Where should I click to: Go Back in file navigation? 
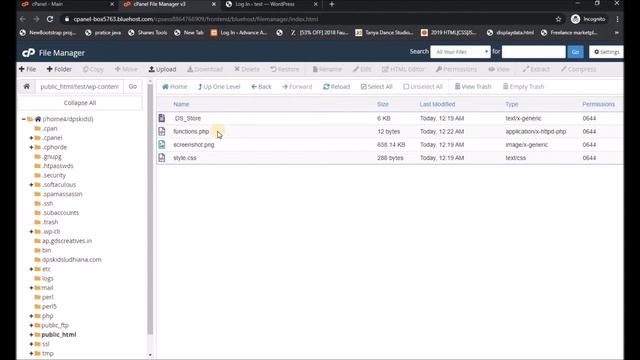261,87
